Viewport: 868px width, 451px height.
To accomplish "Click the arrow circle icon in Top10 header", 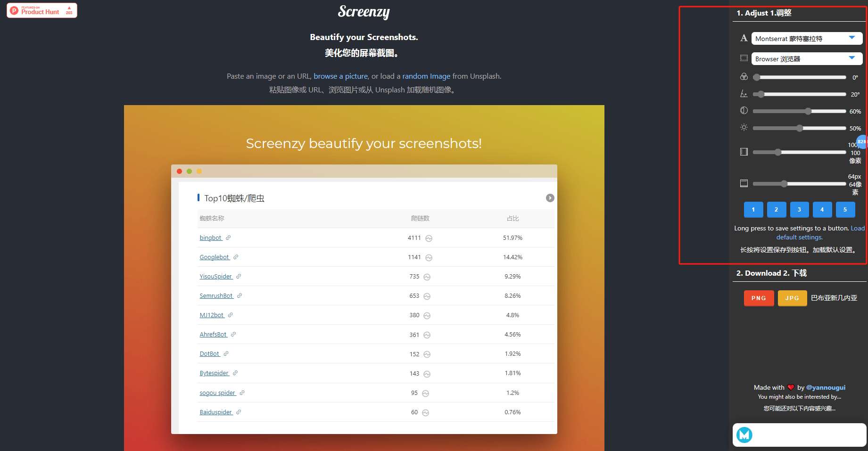I will tap(550, 198).
